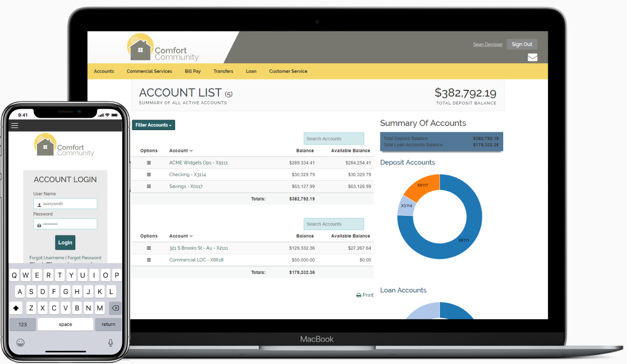Click Comfort Community logo on laptop
Image resolution: width=627 pixels, height=364 pixels.
[x=163, y=48]
